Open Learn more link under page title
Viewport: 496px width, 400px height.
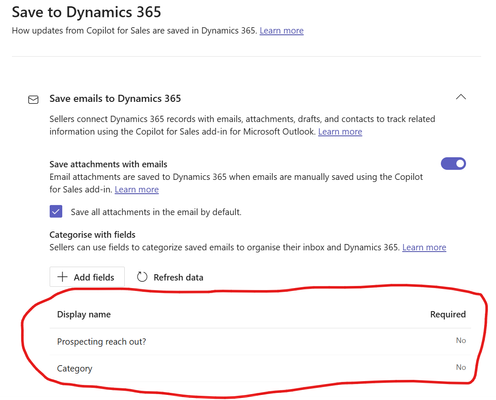[x=281, y=31]
